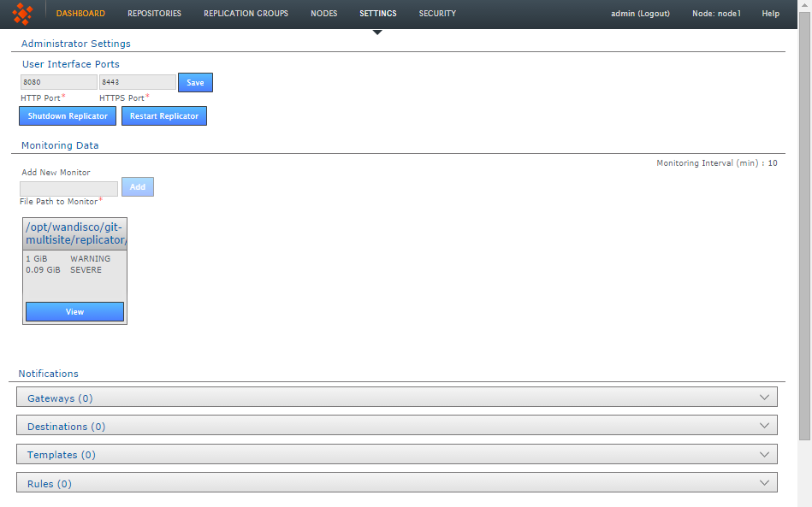
Task: Click the User Interface Ports heading
Action: tap(71, 64)
